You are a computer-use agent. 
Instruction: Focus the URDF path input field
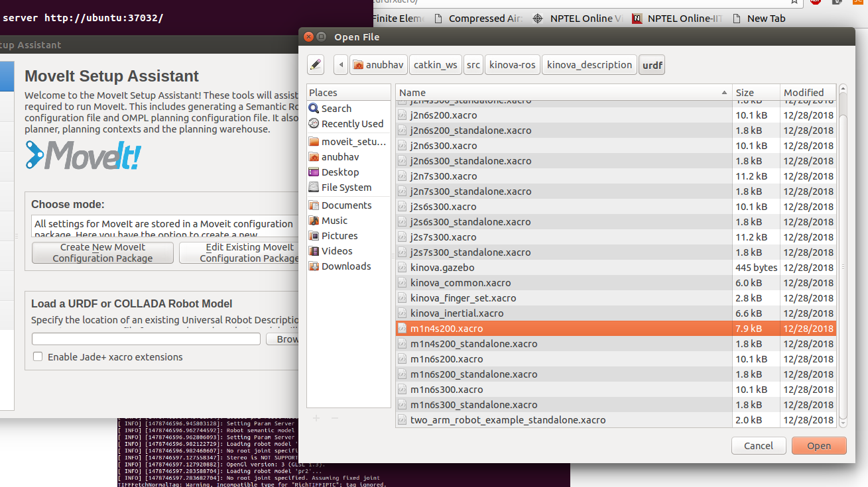click(146, 339)
